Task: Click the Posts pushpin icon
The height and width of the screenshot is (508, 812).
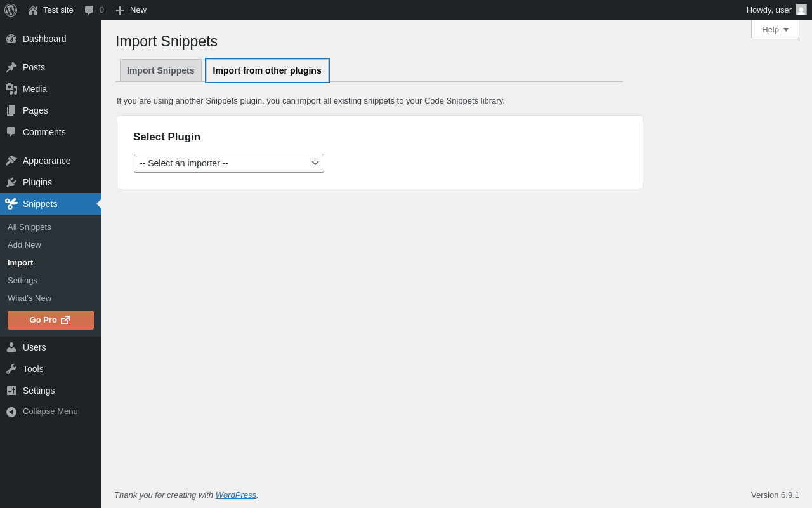Action: pos(11,67)
